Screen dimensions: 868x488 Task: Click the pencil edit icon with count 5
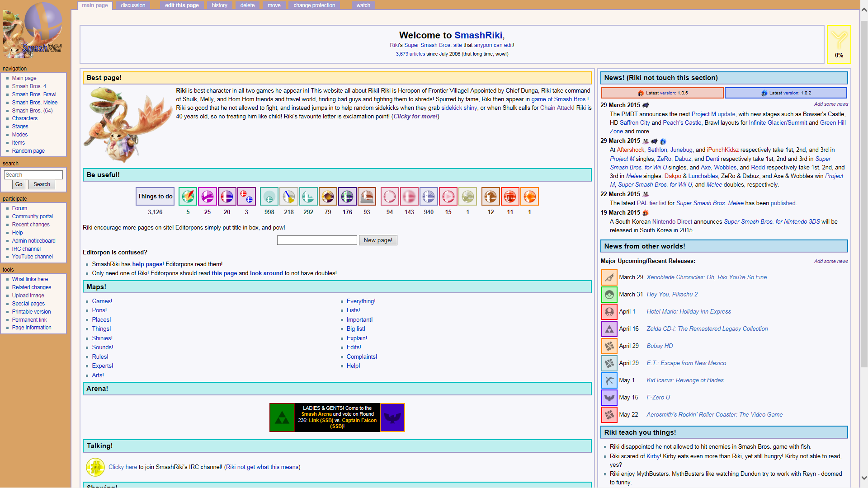(188, 197)
